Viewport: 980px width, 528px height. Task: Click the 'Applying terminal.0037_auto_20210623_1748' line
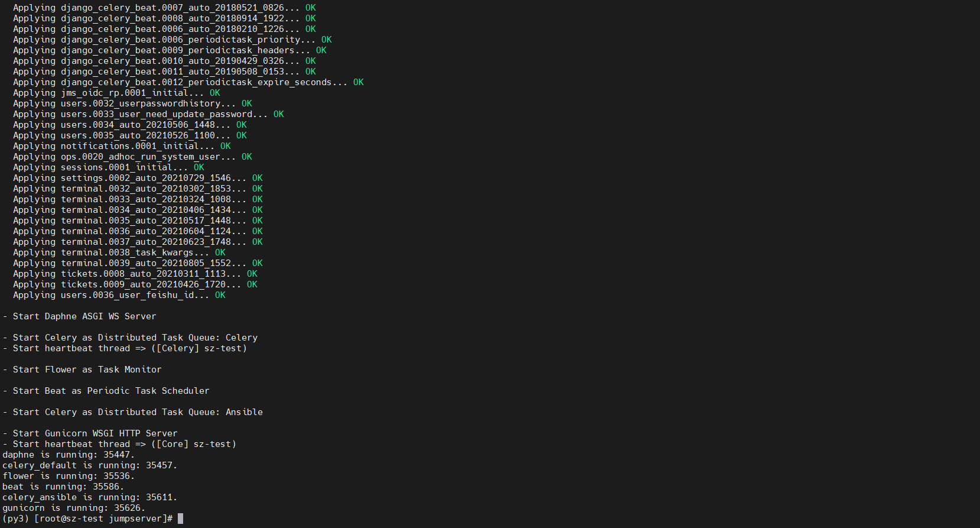click(138, 242)
